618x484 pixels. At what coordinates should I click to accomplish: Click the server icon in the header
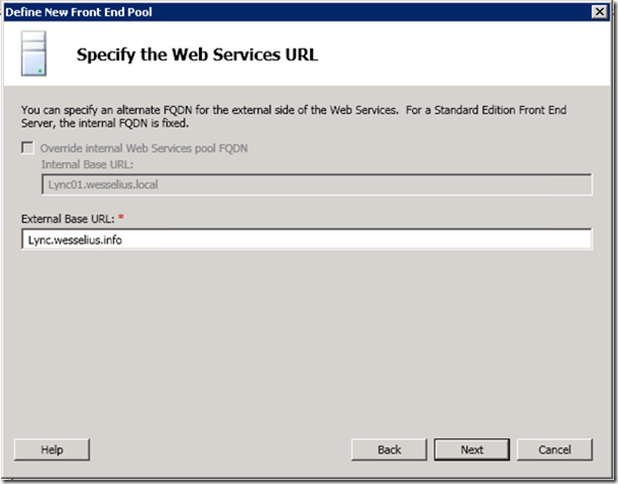35,54
